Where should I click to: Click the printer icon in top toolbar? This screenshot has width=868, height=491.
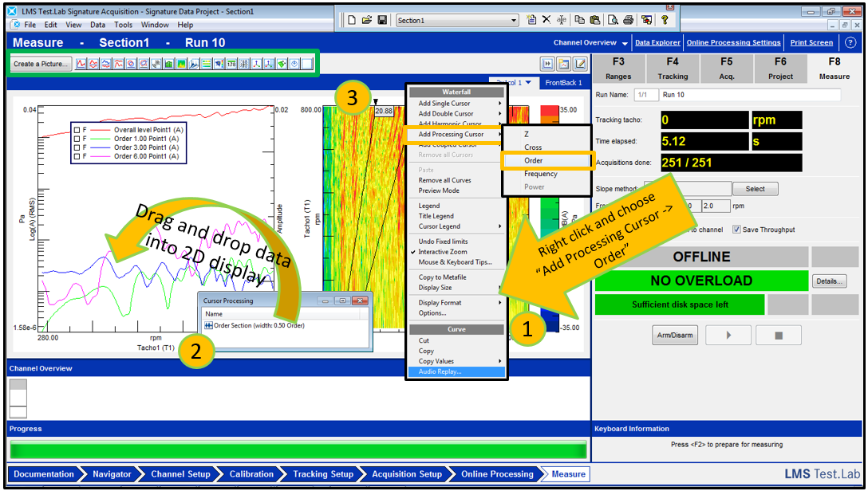coord(629,20)
